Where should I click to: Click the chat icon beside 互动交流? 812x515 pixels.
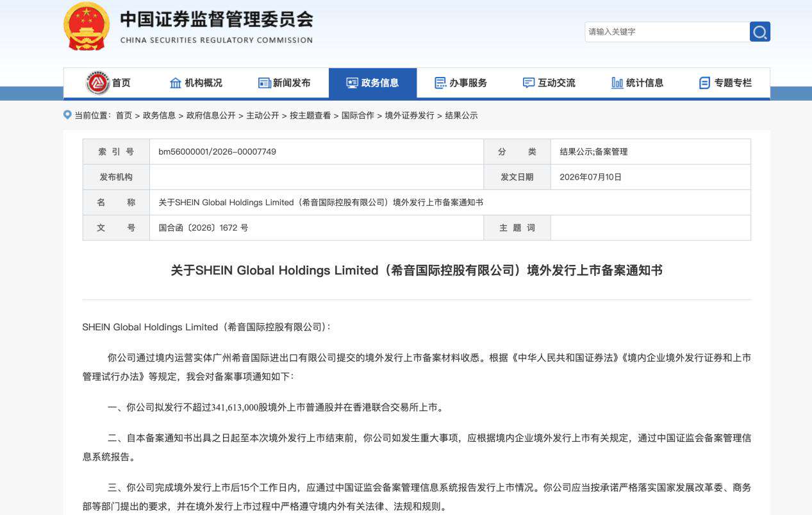pyautogui.click(x=529, y=83)
